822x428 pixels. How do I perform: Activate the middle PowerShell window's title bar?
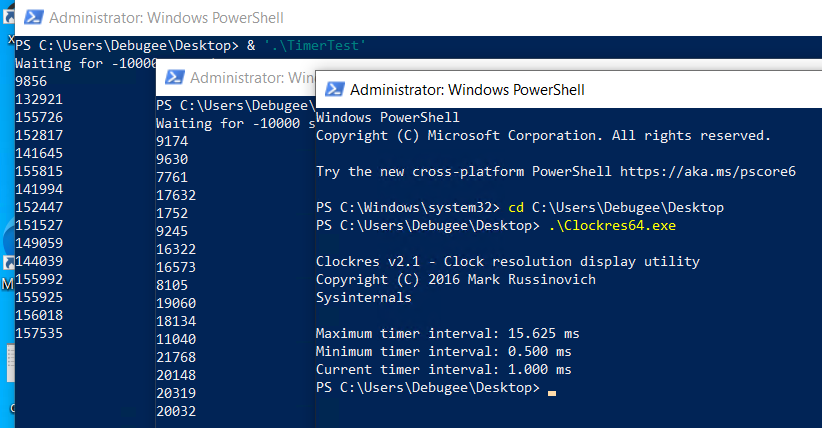pos(252,78)
